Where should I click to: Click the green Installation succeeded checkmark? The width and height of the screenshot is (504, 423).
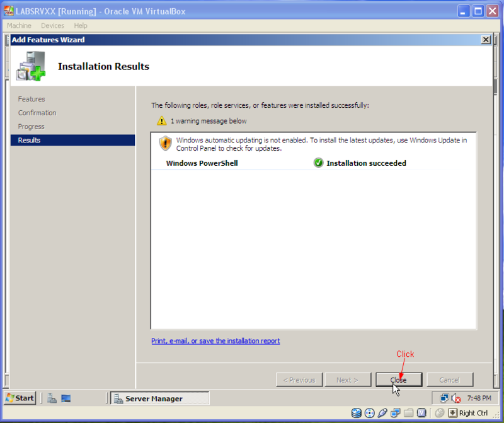click(x=318, y=163)
